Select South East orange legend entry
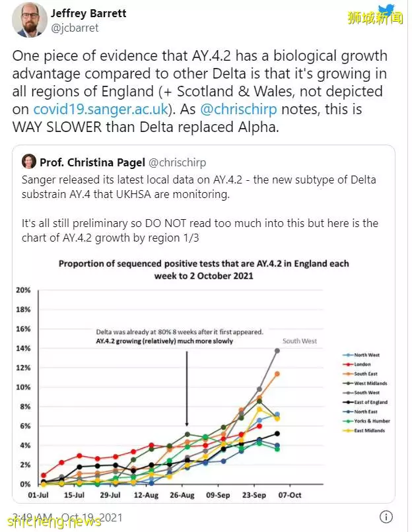The height and width of the screenshot is (532, 412). click(360, 374)
